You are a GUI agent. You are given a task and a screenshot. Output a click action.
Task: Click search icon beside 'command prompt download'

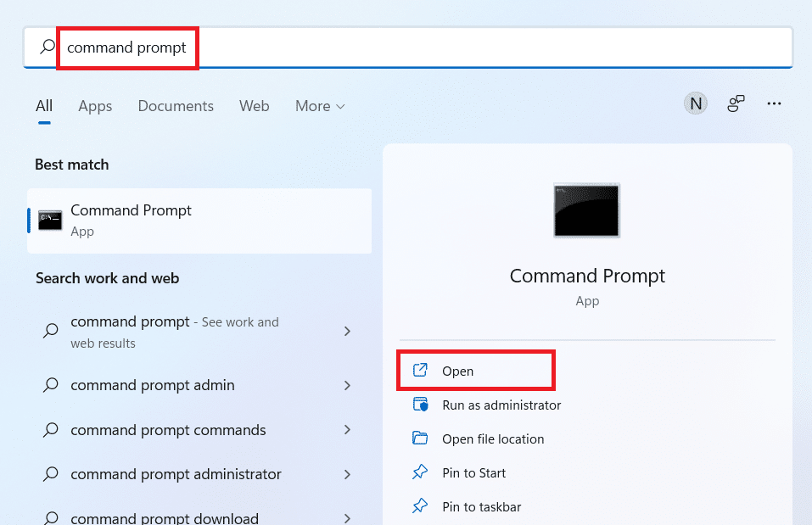pyautogui.click(x=50, y=517)
